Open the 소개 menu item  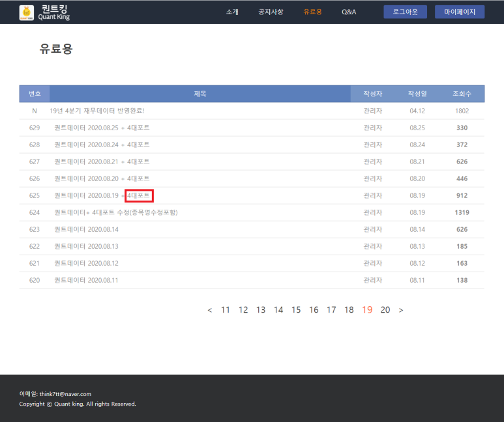(232, 12)
